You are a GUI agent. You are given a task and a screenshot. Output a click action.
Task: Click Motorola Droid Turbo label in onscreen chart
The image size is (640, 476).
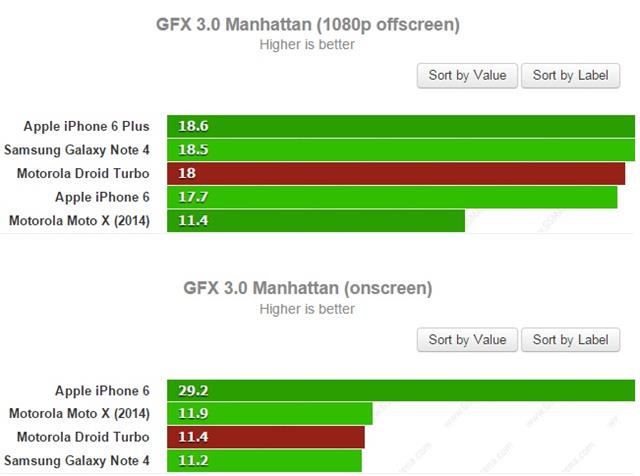83,437
